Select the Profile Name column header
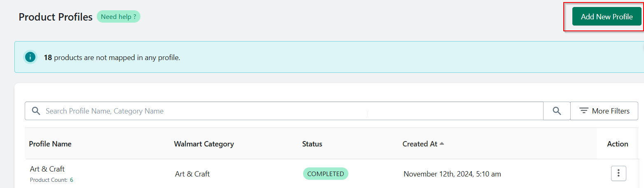The width and height of the screenshot is (644, 188). pos(50,144)
